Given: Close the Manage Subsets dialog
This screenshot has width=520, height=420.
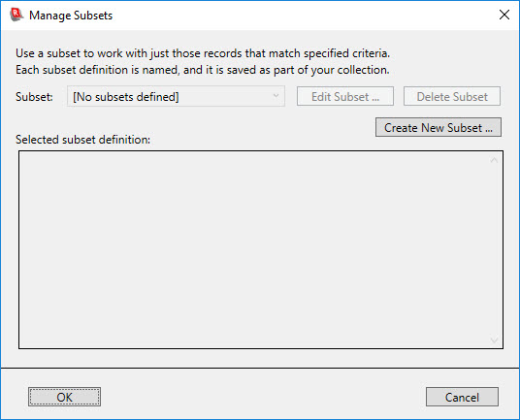Looking at the screenshot, I should click(x=504, y=15).
